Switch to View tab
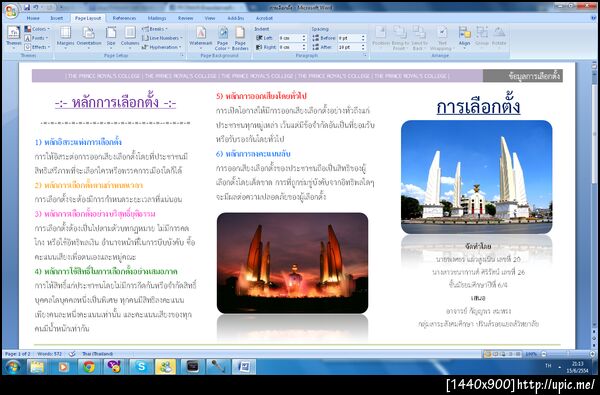This screenshot has width=600, height=395. pyautogui.click(x=210, y=18)
